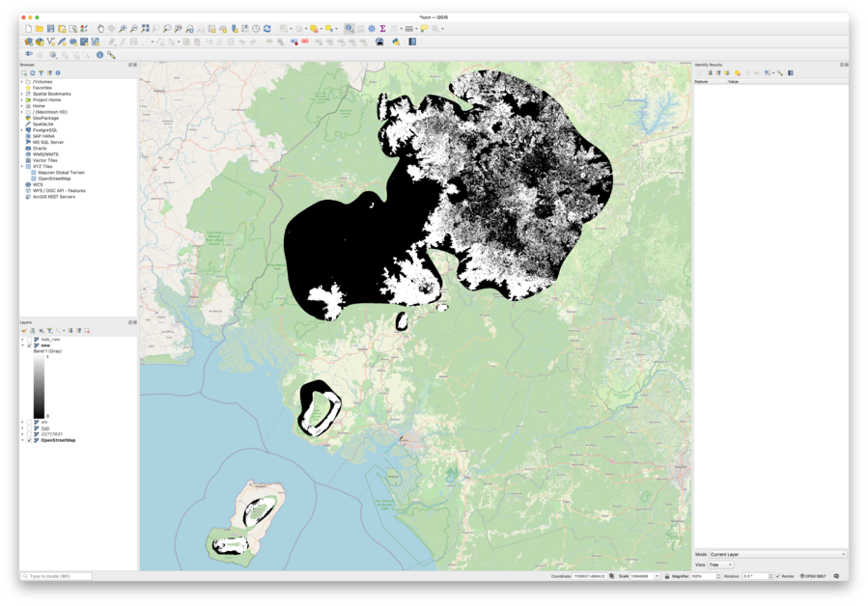This screenshot has width=868, height=606.
Task: Toggle visibility of 22717831 layer
Action: (x=29, y=434)
